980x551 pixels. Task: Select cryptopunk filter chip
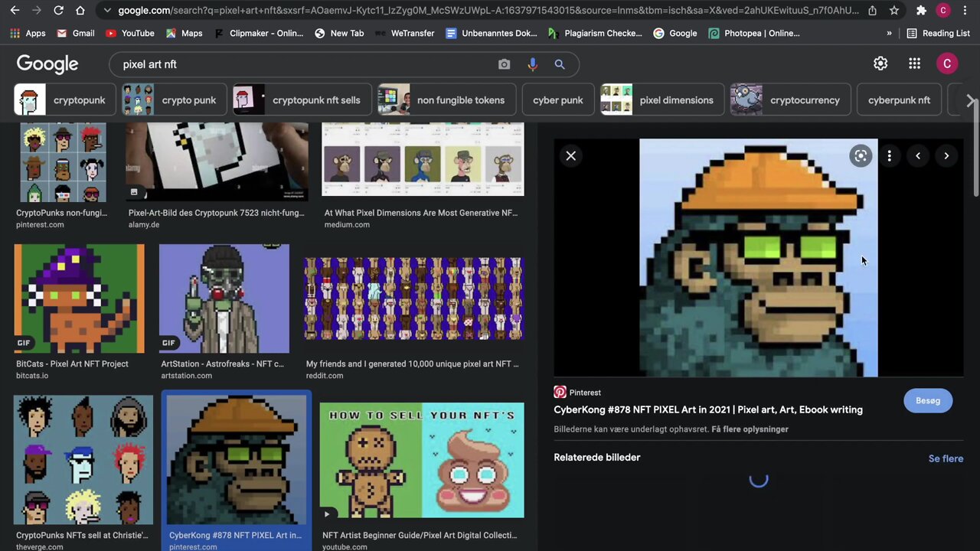click(65, 99)
